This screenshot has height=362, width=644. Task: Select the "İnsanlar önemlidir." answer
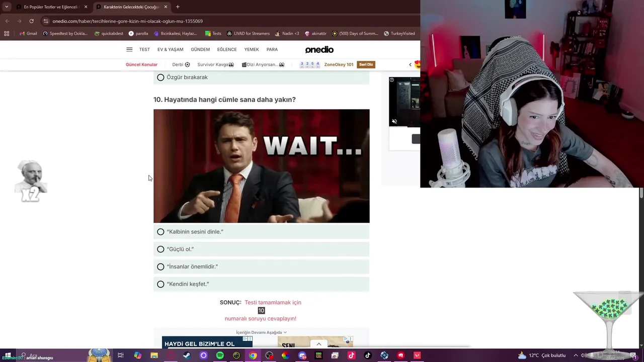click(x=262, y=266)
